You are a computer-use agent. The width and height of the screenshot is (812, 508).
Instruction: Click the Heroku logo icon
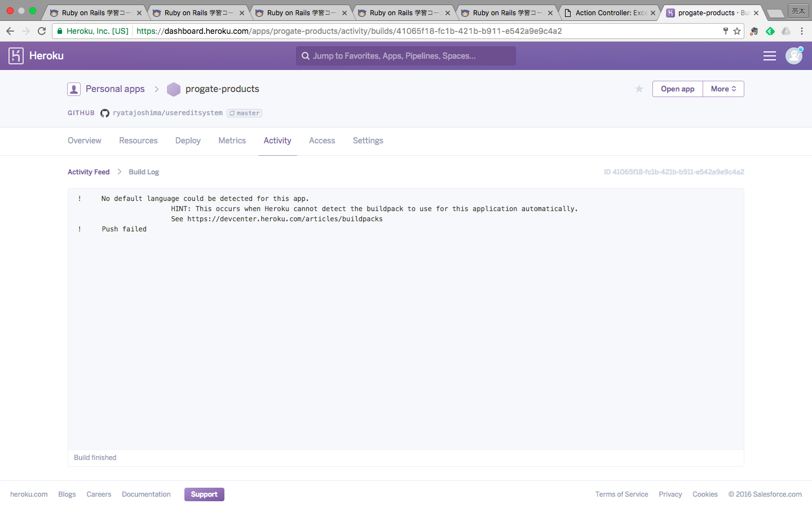(x=16, y=55)
